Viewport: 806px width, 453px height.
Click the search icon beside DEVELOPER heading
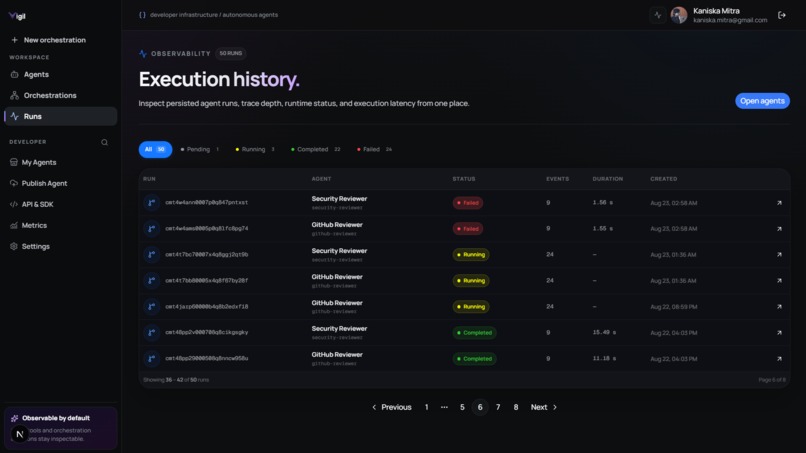point(104,142)
